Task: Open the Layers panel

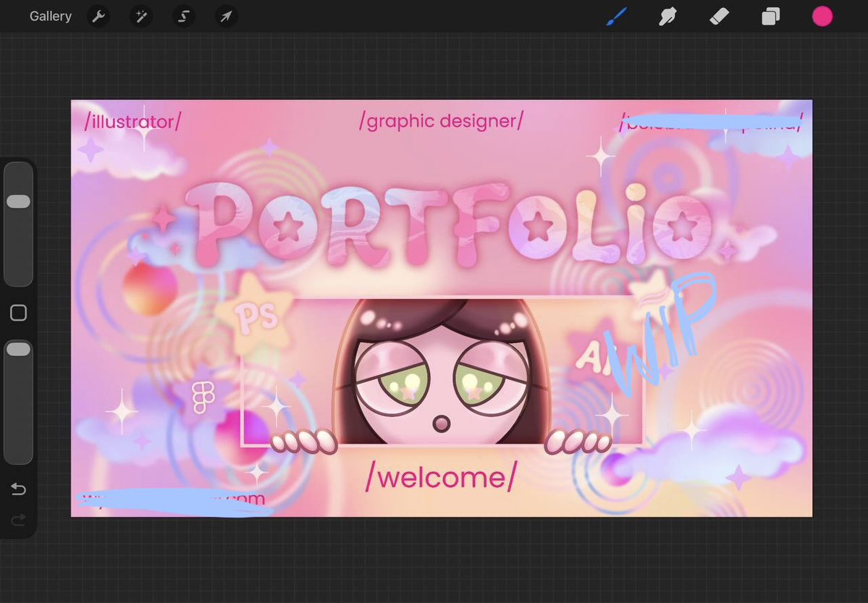Action: point(770,17)
